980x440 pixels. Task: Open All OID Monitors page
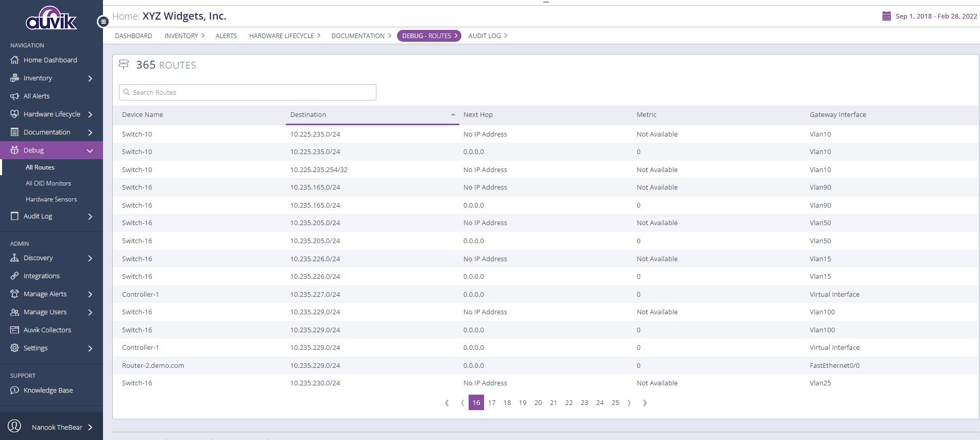pyautogui.click(x=48, y=183)
